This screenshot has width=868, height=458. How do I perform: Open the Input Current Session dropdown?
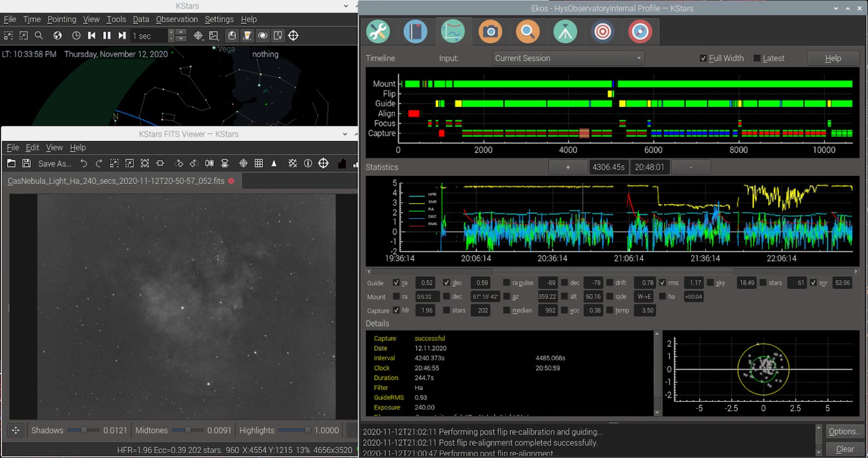pyautogui.click(x=569, y=58)
